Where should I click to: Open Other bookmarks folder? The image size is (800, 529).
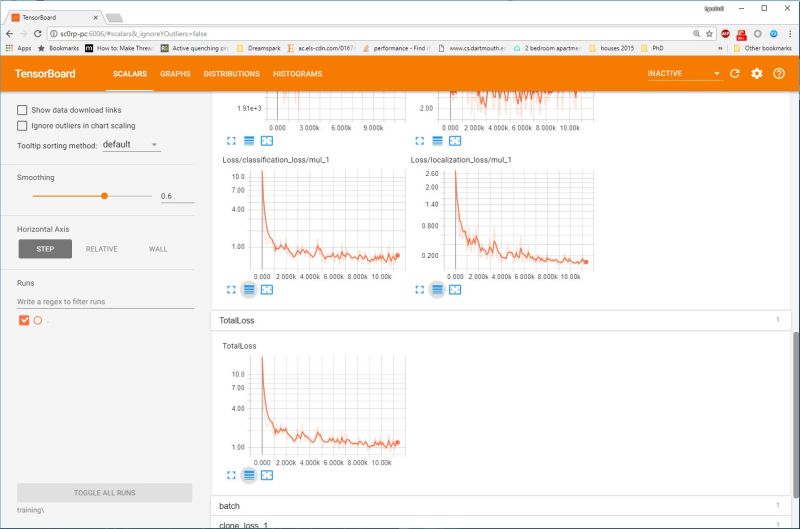(762, 48)
